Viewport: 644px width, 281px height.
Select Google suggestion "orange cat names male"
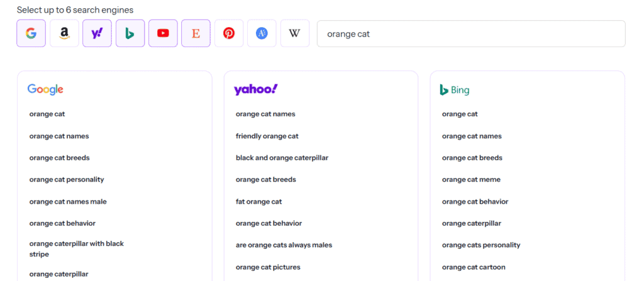tap(68, 202)
